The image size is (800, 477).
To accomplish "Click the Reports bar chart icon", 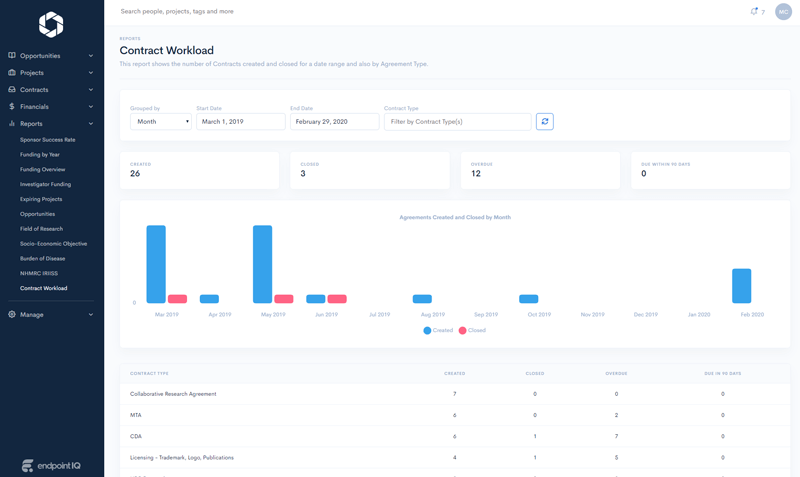I will (x=12, y=124).
